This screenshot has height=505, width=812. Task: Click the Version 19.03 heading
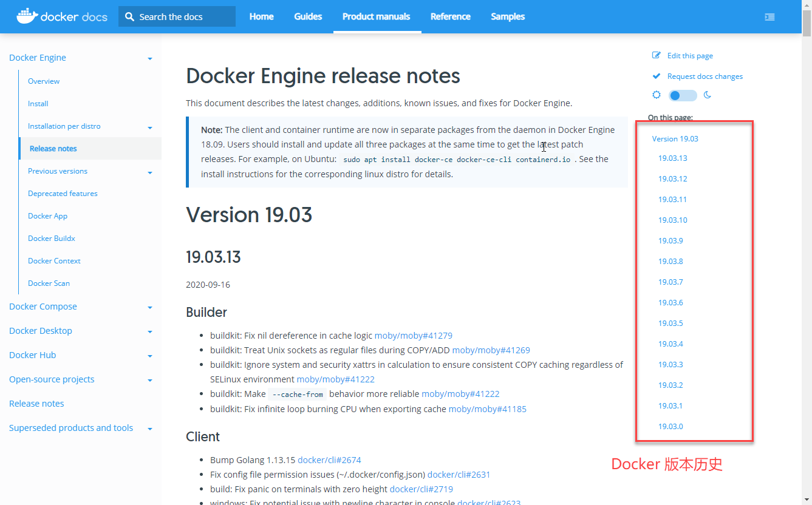point(249,215)
